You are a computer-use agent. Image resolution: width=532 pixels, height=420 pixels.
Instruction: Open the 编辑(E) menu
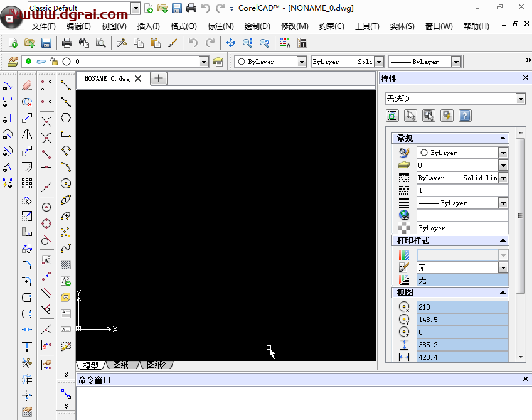click(x=78, y=26)
